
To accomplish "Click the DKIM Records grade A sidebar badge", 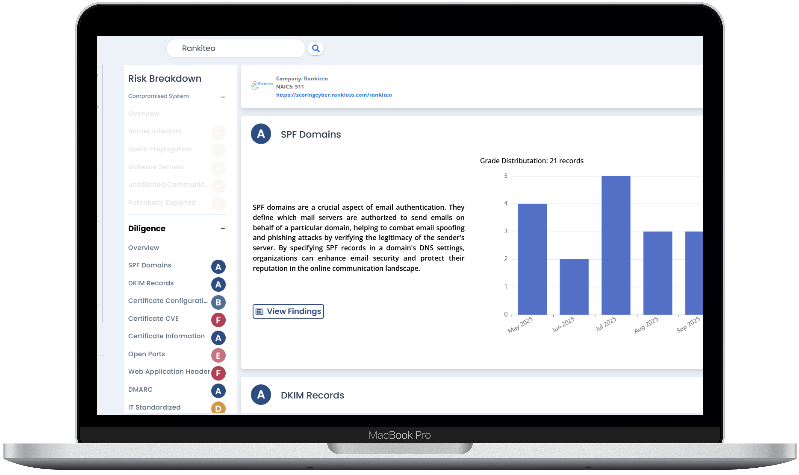I will (x=219, y=284).
